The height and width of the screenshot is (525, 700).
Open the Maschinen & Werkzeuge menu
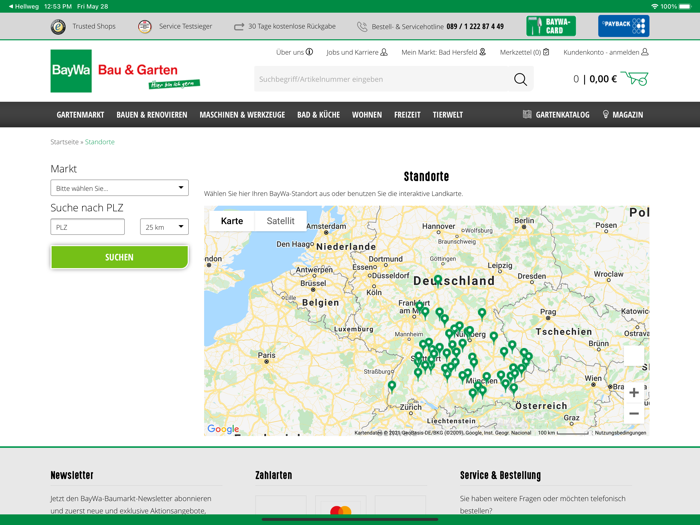(242, 115)
